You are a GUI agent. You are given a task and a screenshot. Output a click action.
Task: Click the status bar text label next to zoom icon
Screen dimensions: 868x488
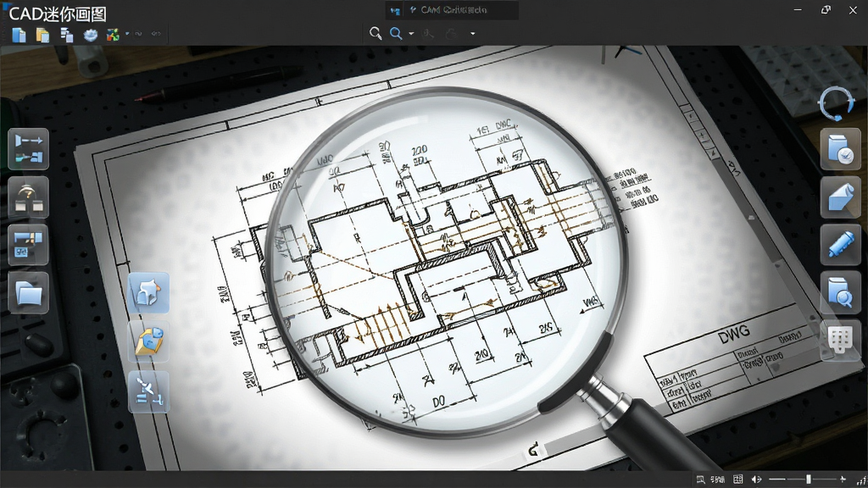coord(717,480)
